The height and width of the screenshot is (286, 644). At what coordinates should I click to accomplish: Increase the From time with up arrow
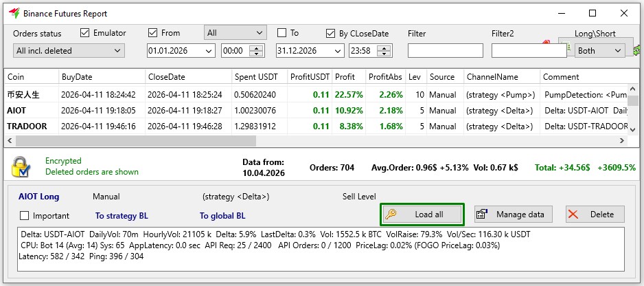(x=257, y=47)
